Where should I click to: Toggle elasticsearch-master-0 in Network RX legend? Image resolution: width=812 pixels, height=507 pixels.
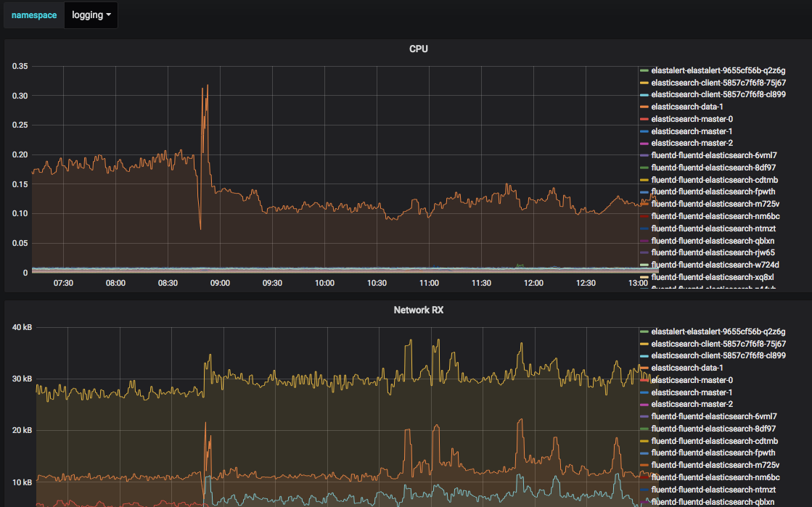pos(692,380)
